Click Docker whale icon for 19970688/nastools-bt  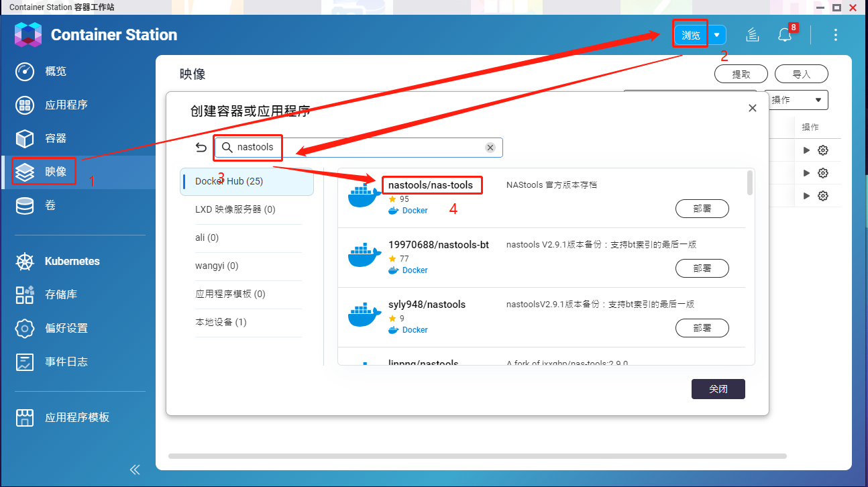364,255
